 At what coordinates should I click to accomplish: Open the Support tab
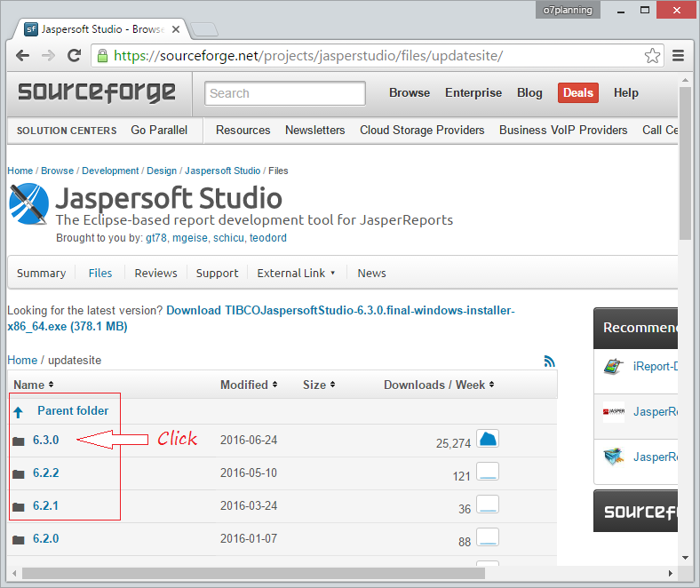pyautogui.click(x=217, y=274)
